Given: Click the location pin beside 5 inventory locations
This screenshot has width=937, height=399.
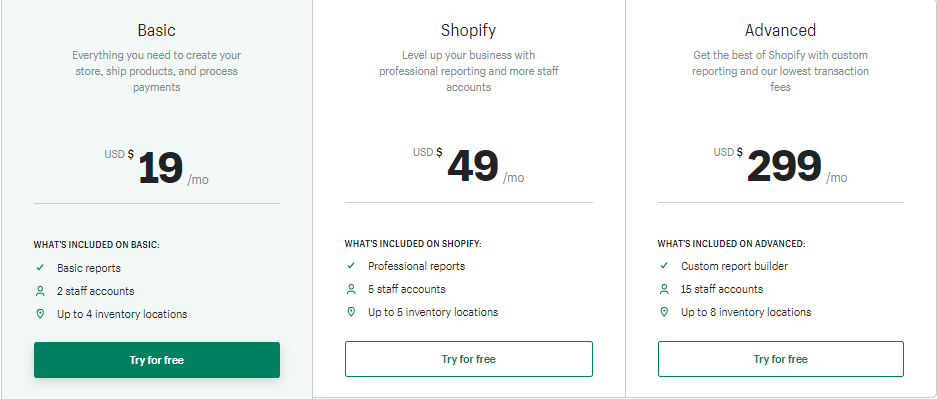Looking at the screenshot, I should [351, 312].
